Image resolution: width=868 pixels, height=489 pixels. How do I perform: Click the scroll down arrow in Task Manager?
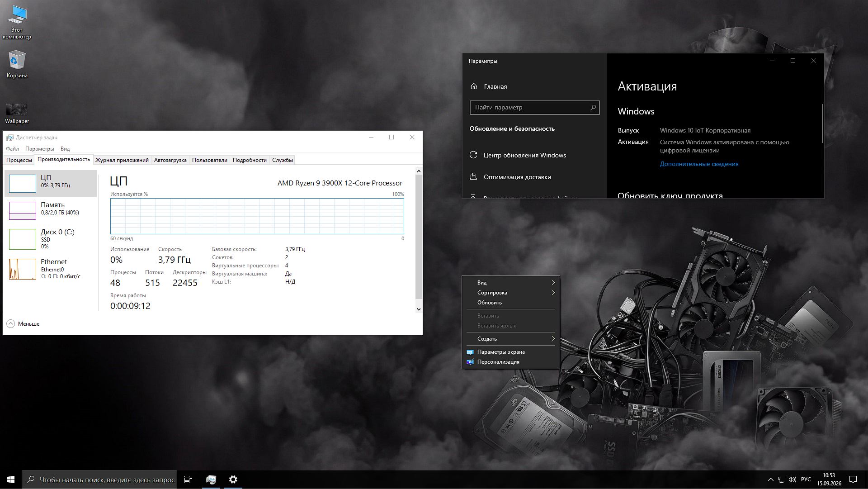click(x=419, y=309)
